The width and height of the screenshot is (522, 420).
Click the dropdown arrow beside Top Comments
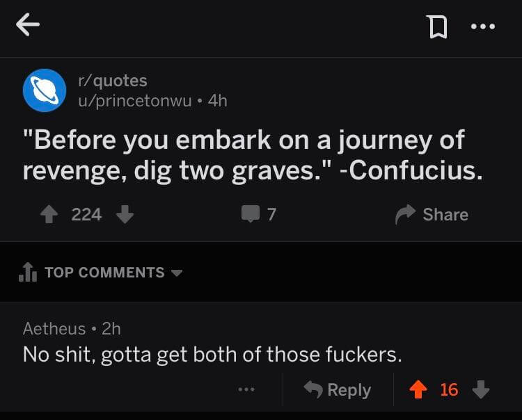tap(177, 273)
